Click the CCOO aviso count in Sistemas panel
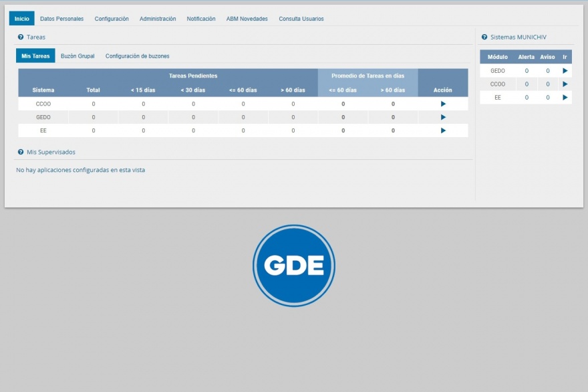Image resolution: width=588 pixels, height=392 pixels. point(547,84)
